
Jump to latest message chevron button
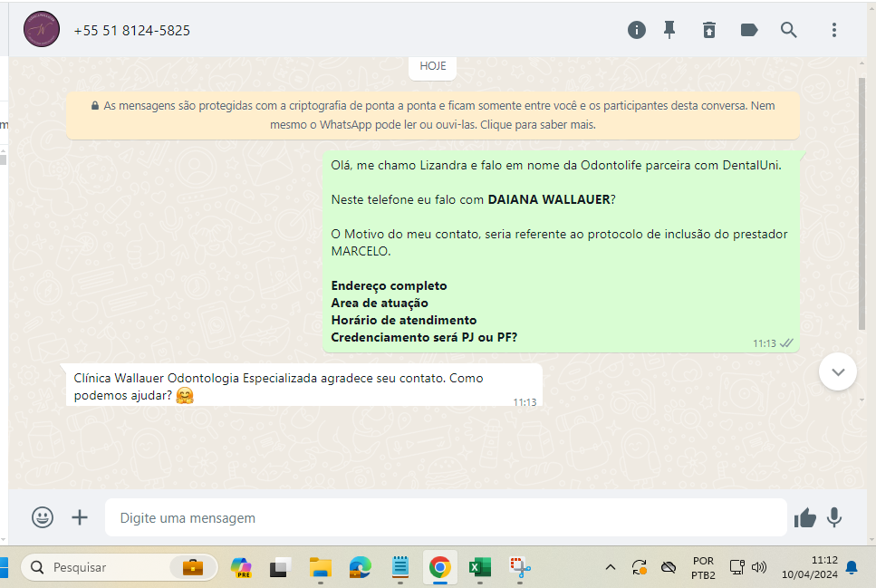tap(837, 371)
